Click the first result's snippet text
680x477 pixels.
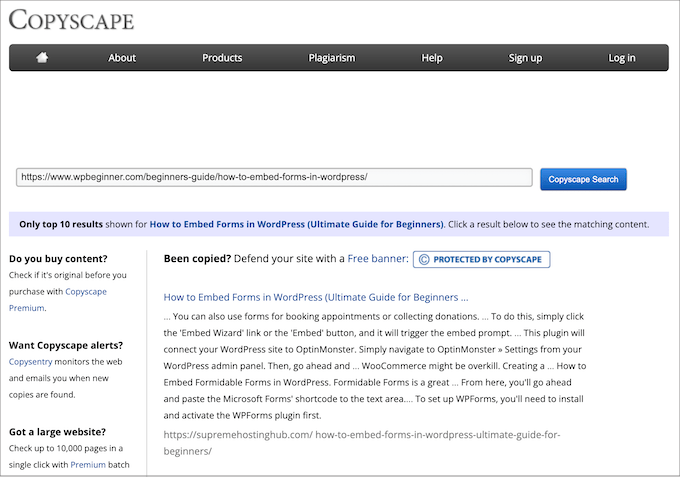[375, 365]
